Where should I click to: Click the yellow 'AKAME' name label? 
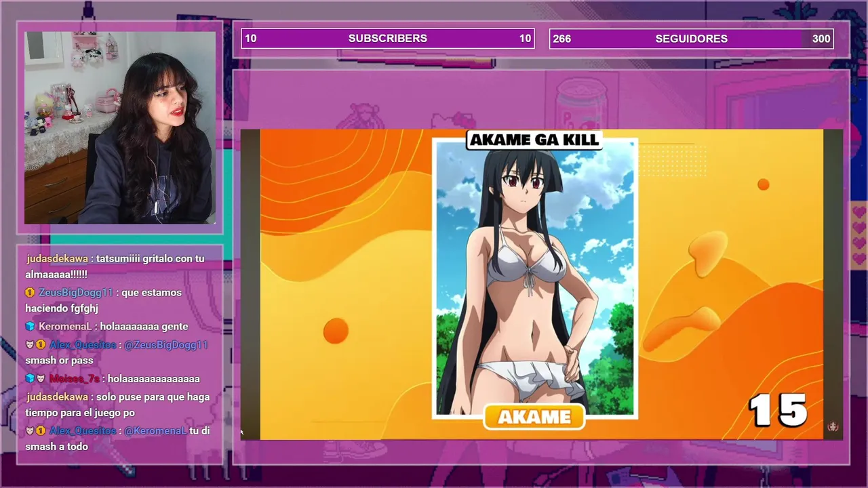[x=534, y=417]
